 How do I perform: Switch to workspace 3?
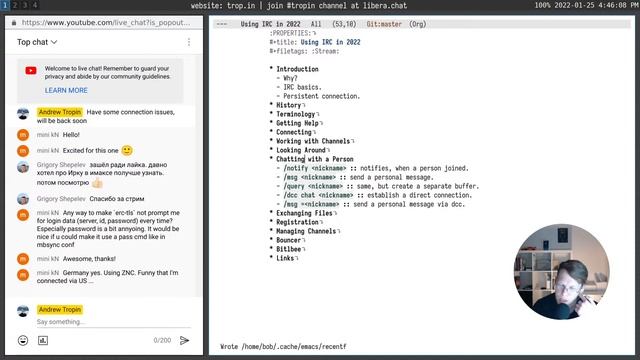coord(25,5)
